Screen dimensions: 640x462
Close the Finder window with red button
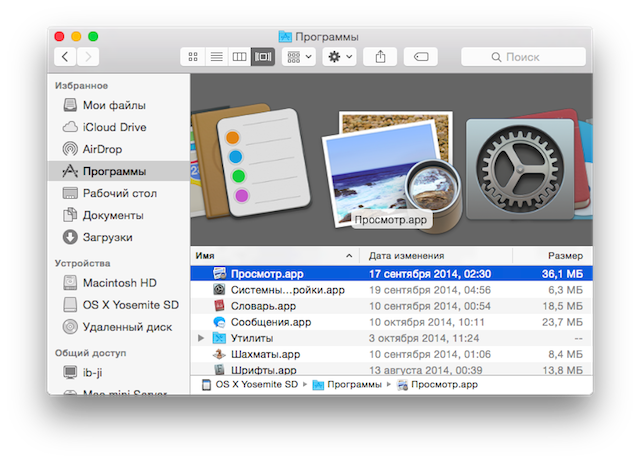tap(59, 36)
